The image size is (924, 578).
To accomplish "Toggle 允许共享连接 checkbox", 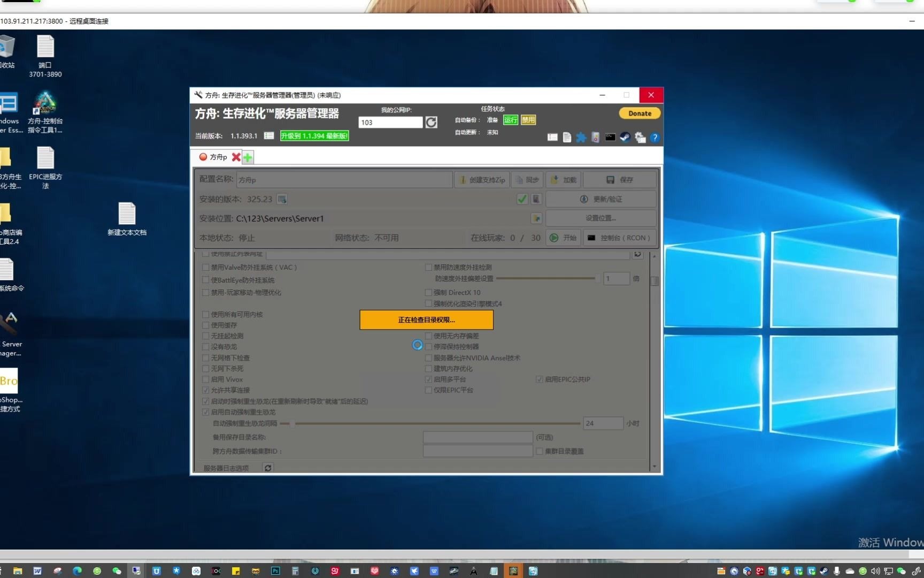I will click(206, 390).
